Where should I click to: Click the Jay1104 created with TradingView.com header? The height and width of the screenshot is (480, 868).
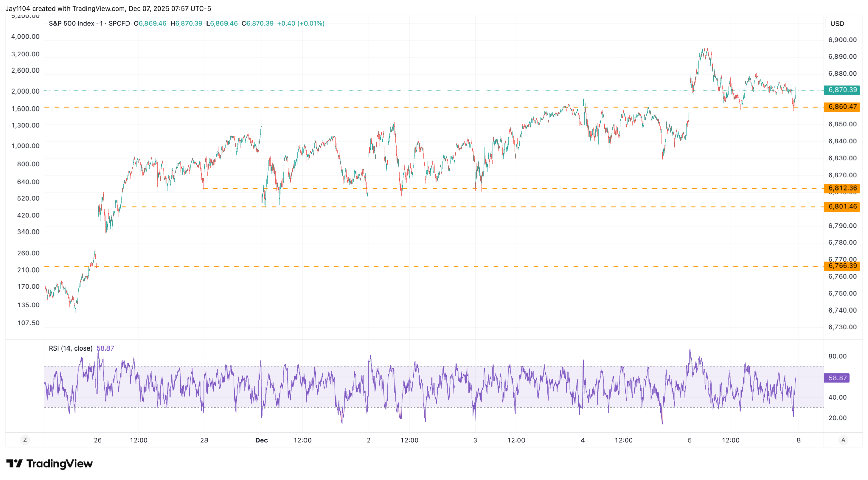point(108,8)
